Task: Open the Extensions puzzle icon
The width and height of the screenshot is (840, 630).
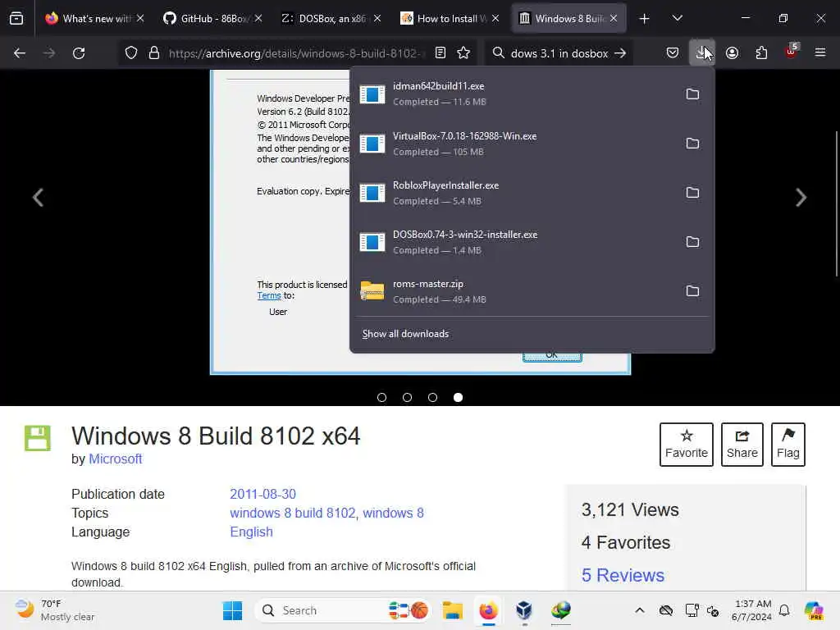Action: (761, 53)
